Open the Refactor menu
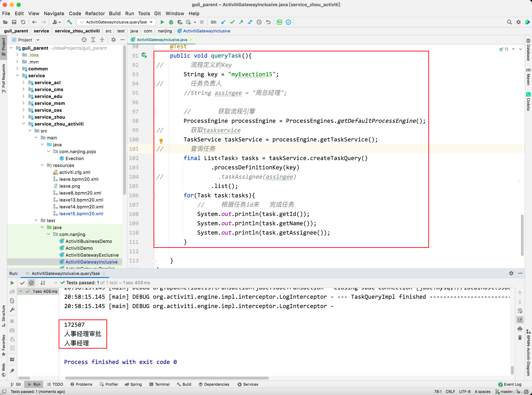 coord(95,13)
